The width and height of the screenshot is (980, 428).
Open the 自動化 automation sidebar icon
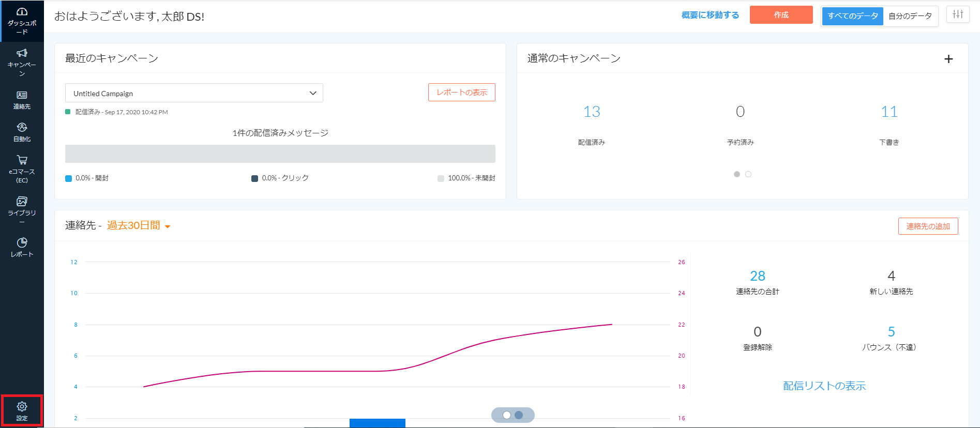[22, 132]
